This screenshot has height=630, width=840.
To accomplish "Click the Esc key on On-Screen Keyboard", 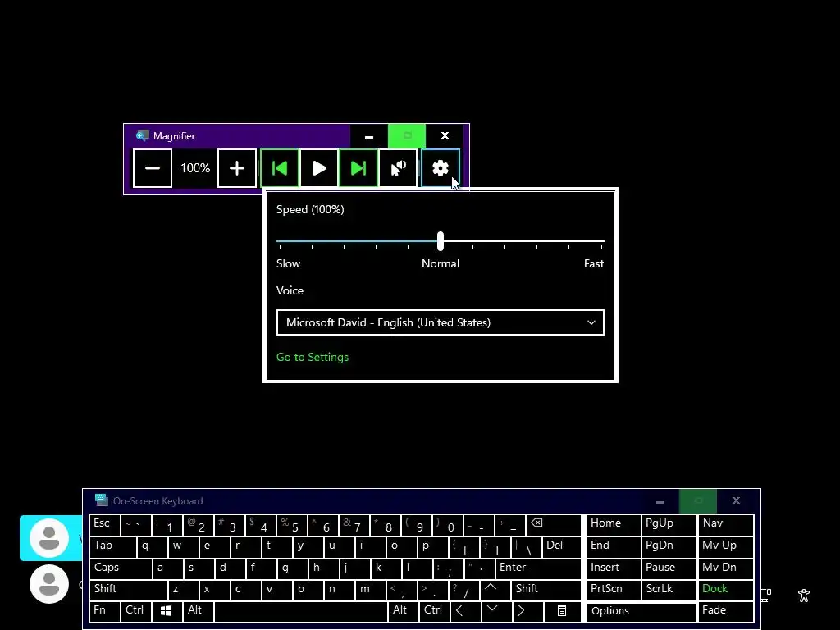I will coord(104,525).
